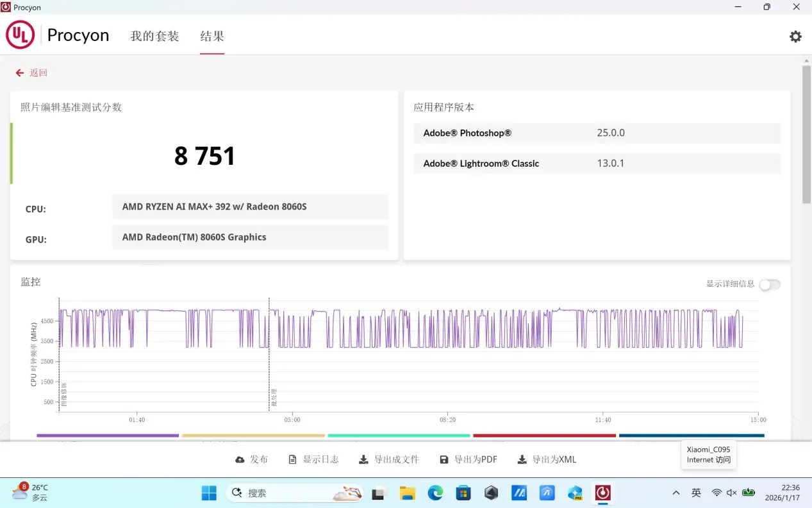812x508 pixels.
Task: Open the Windows Start menu
Action: pyautogui.click(x=209, y=493)
